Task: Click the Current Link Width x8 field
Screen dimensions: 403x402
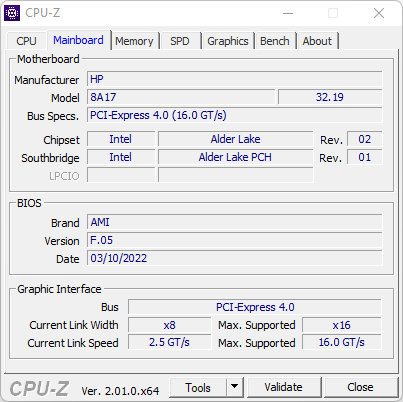Action: pos(170,325)
